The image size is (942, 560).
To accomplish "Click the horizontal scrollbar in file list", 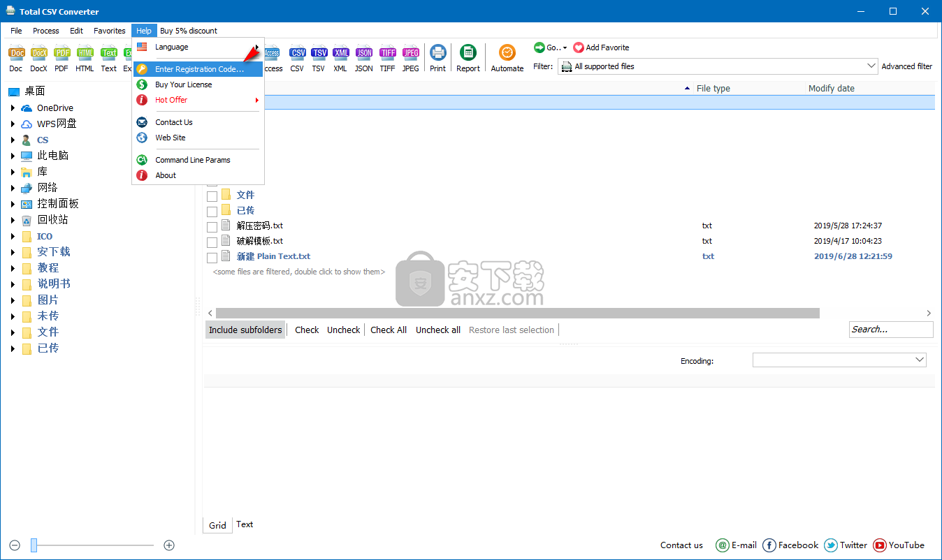I will [x=517, y=314].
